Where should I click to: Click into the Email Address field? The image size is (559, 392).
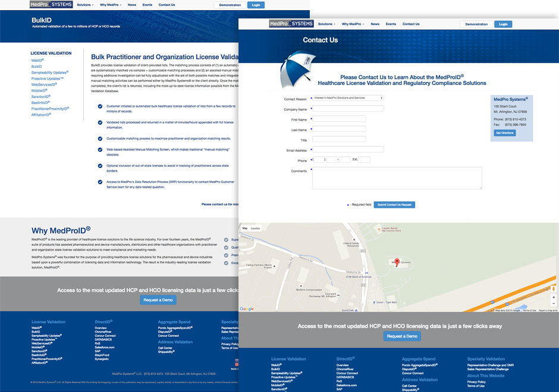[x=348, y=150]
